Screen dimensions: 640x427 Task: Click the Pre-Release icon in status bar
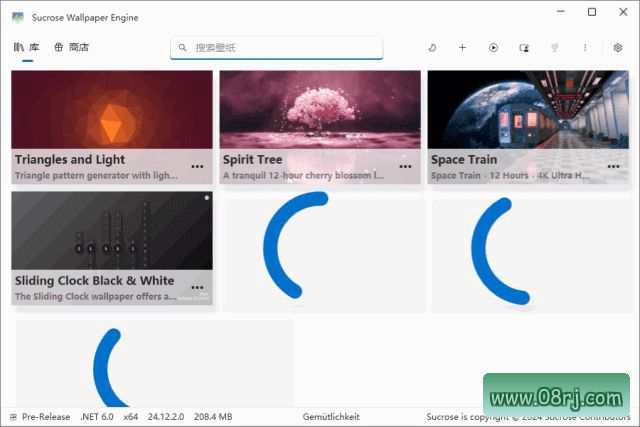(13, 417)
